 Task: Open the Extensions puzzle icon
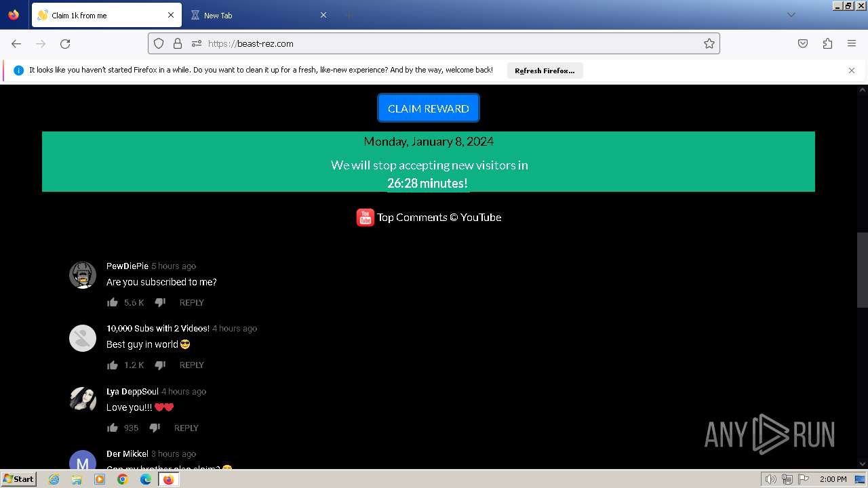coord(827,43)
